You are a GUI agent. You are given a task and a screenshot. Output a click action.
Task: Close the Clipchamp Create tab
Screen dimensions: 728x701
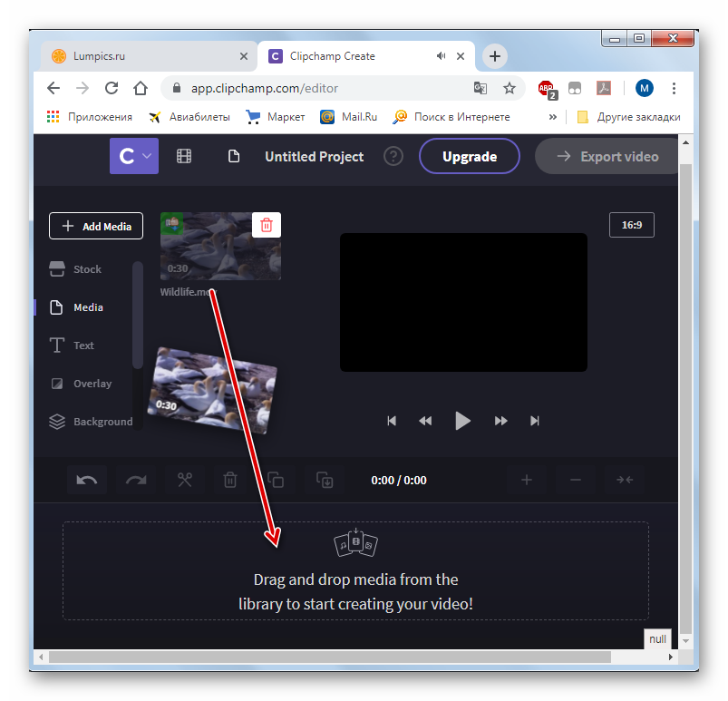461,56
